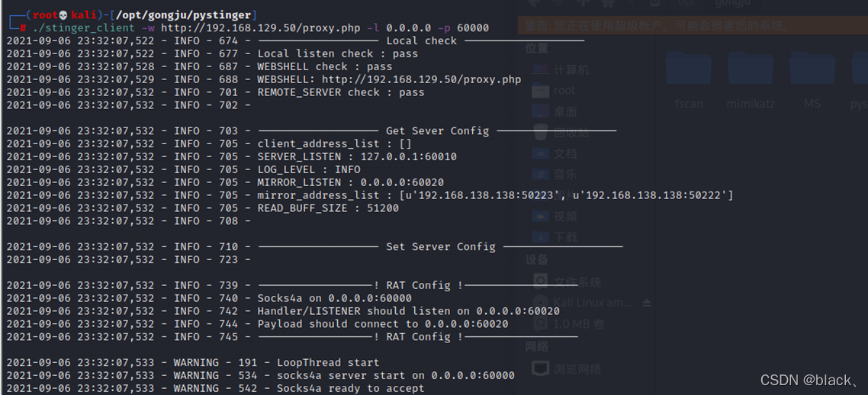Open root location in file manager sidebar
Viewport: 868px width, 395px height.
pyautogui.click(x=554, y=90)
